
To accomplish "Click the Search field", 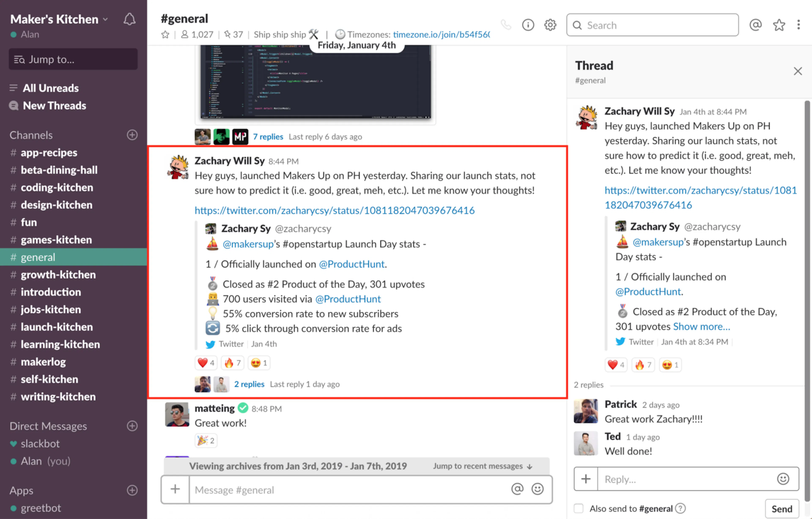I will [x=652, y=25].
